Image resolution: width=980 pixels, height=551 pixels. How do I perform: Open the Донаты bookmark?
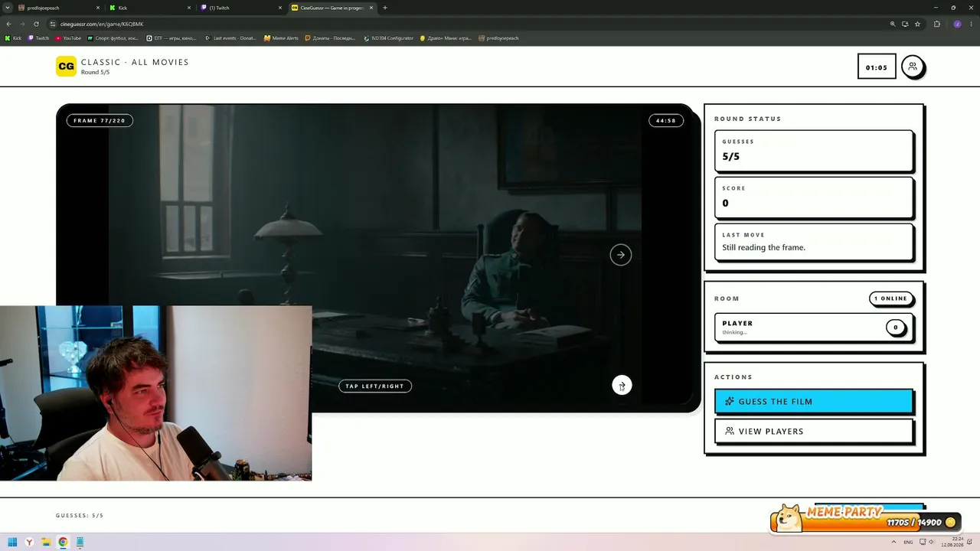(x=330, y=38)
